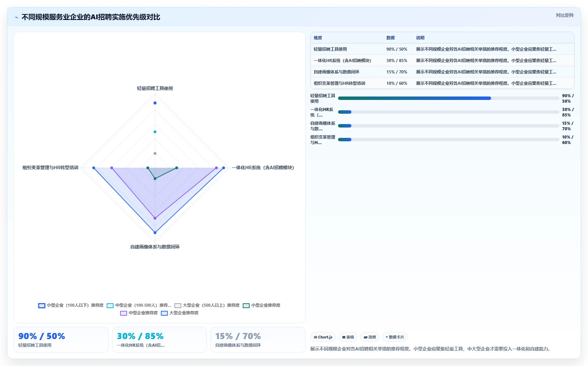Viewport: 588px width, 366px height.
Task: Toggle the green 小型企业推荐度 legend box
Action: pos(246,306)
